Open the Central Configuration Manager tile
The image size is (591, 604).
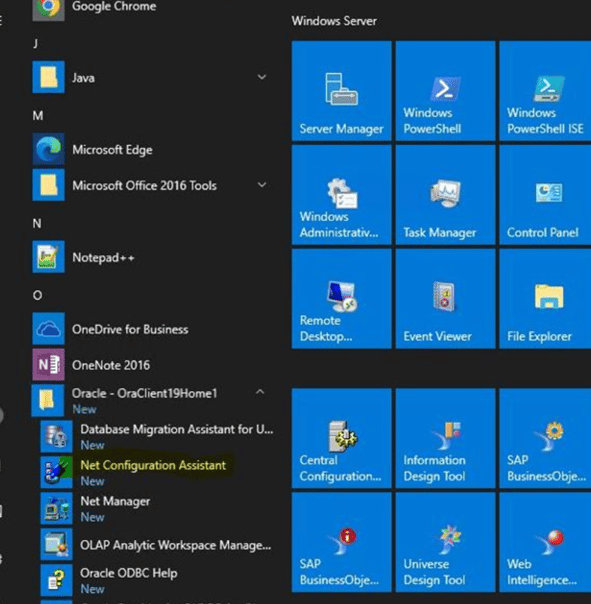point(342,438)
